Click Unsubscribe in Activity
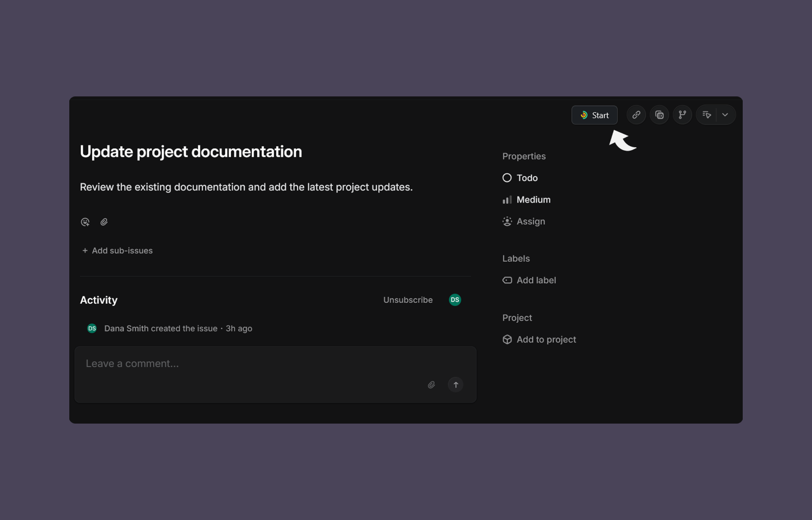 [408, 300]
